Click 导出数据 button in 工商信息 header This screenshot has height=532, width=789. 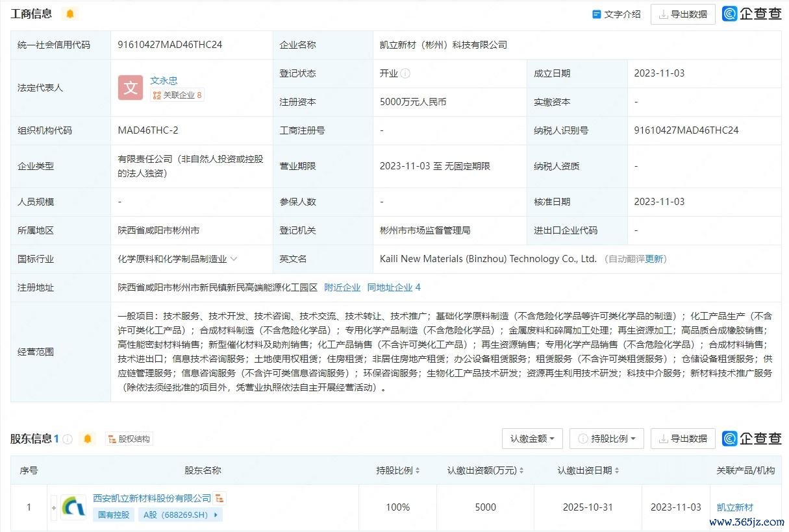(683, 14)
